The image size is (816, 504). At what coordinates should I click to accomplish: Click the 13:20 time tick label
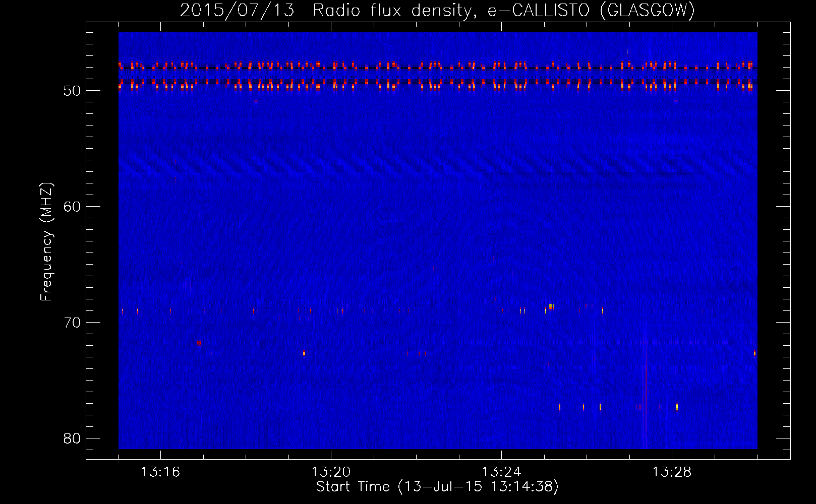[x=331, y=472]
